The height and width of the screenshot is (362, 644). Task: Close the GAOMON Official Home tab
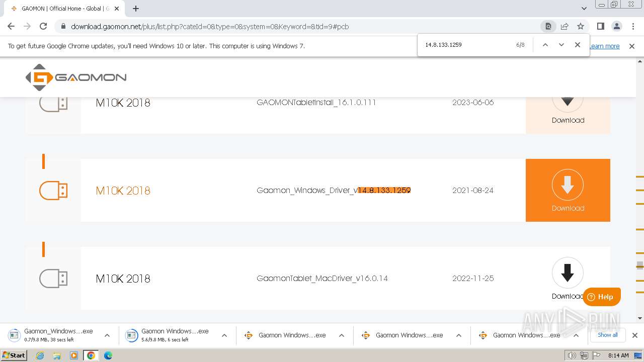(118, 9)
